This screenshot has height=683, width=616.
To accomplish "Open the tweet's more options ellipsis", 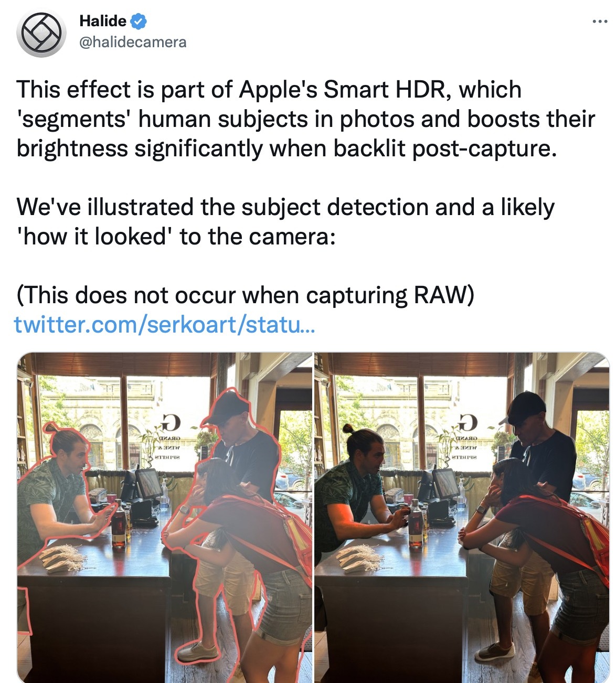I will tap(600, 22).
